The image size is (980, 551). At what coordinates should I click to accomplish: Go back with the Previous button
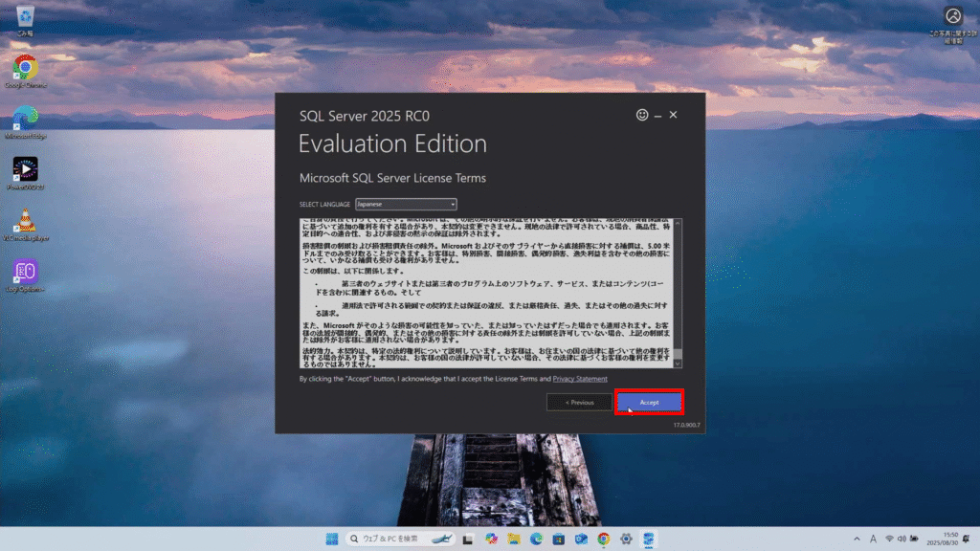pyautogui.click(x=579, y=403)
